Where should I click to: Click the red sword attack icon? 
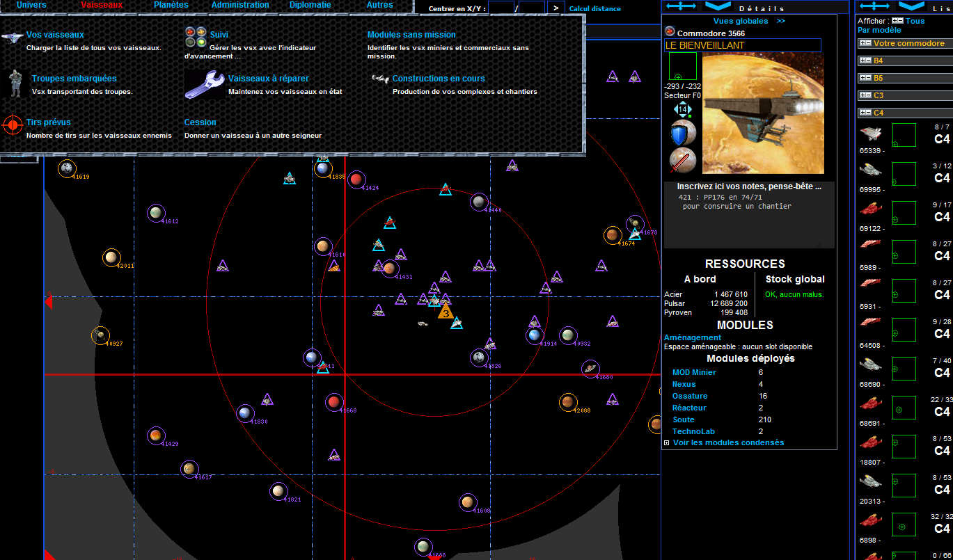click(x=683, y=160)
